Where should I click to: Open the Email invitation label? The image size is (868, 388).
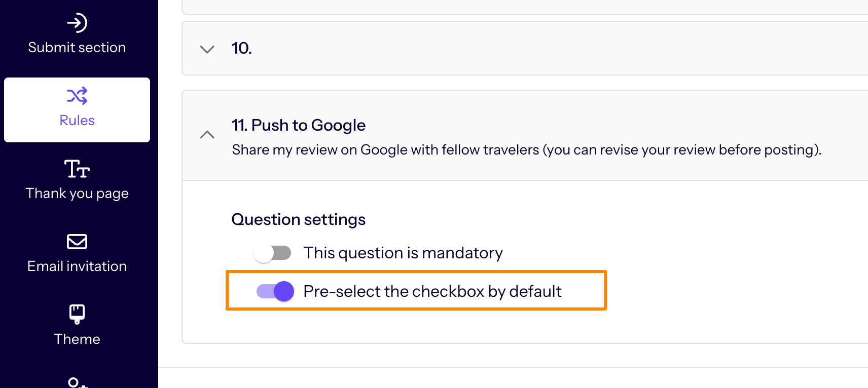(77, 266)
